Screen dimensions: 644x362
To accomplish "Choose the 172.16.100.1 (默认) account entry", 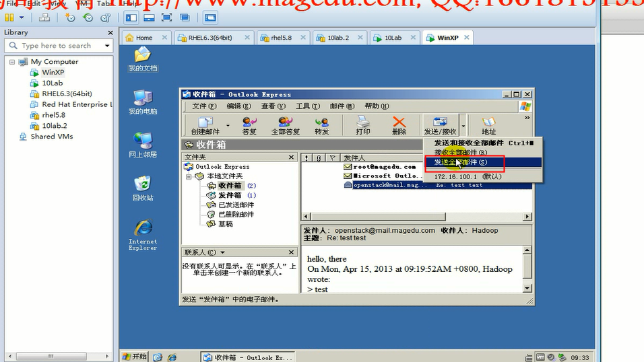I will (483, 176).
